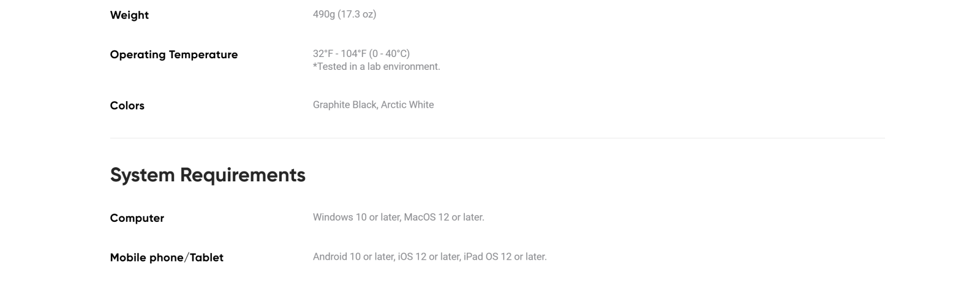Click the 490g weight value

323,14
